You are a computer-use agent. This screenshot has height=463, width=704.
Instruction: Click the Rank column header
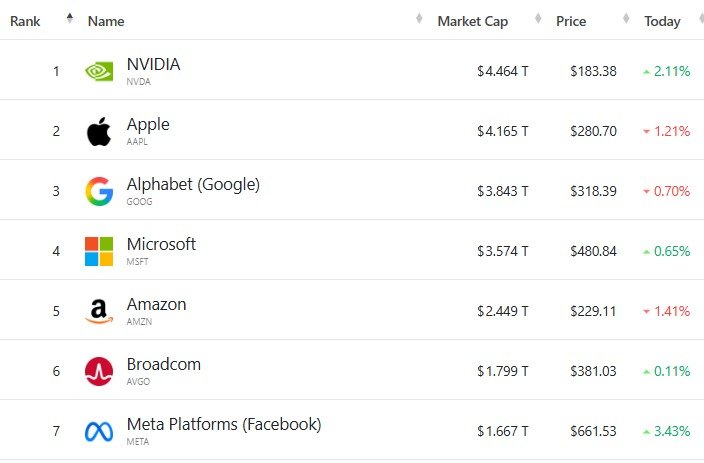(x=25, y=21)
